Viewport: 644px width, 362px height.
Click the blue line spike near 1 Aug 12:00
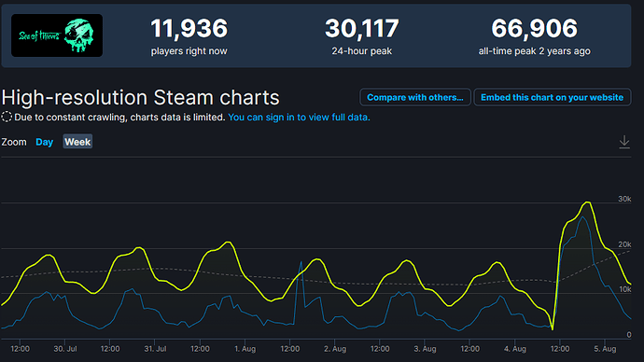pyautogui.click(x=301, y=262)
